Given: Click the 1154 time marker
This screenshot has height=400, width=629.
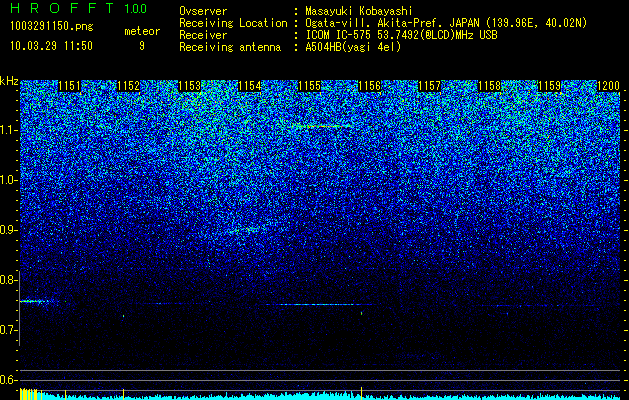Looking at the screenshot, I should (x=250, y=86).
